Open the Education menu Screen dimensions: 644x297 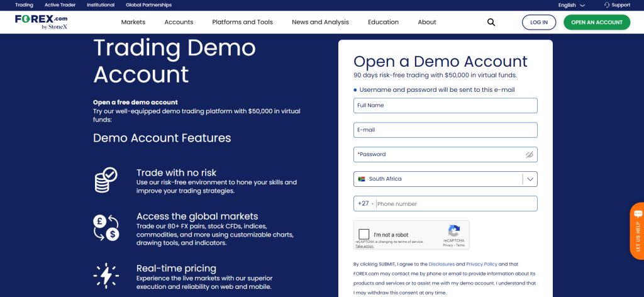pos(383,22)
